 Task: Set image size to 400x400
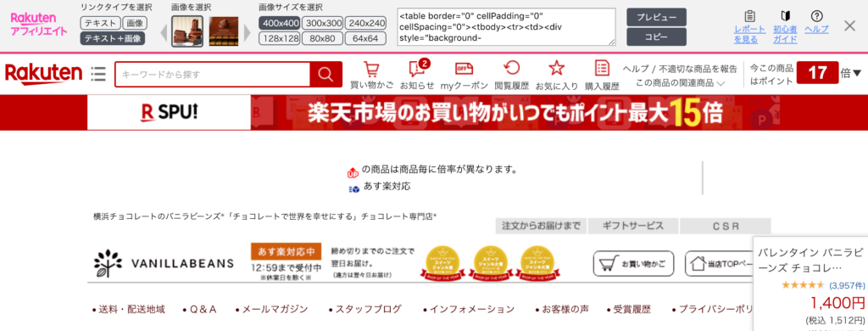[280, 23]
